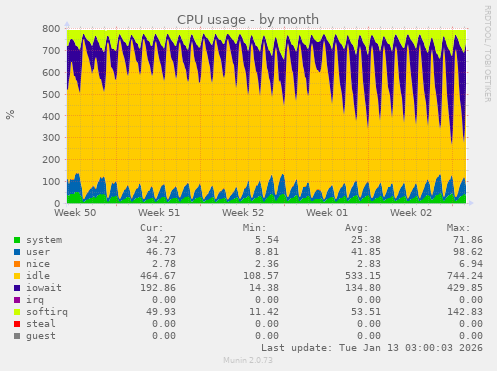The width and height of the screenshot is (497, 371).
Task: Click iowait minimum value 14.38
Action: [x=264, y=288]
